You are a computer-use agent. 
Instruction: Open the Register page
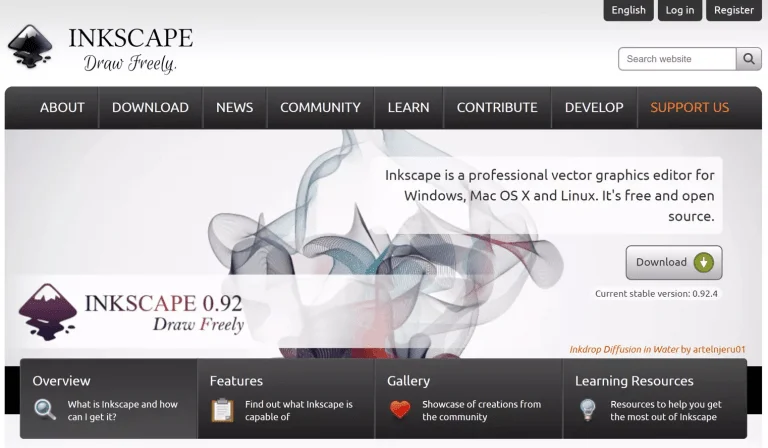(733, 10)
